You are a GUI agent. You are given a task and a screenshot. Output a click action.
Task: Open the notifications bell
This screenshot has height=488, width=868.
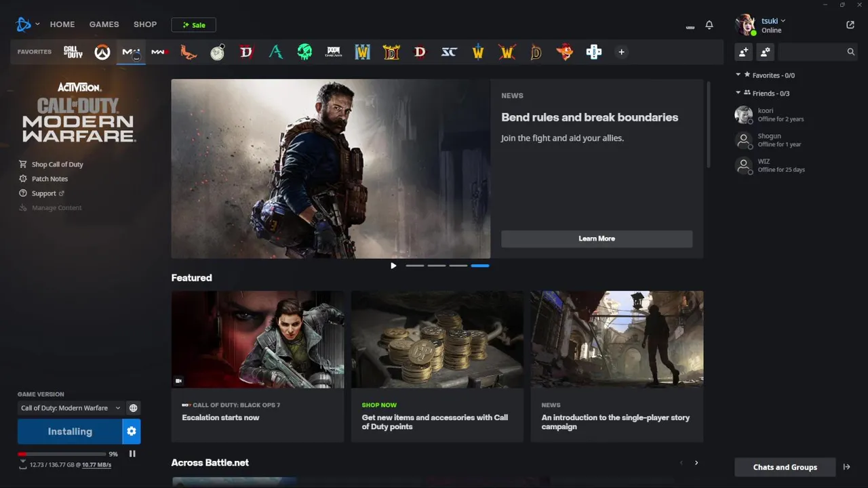click(x=709, y=25)
